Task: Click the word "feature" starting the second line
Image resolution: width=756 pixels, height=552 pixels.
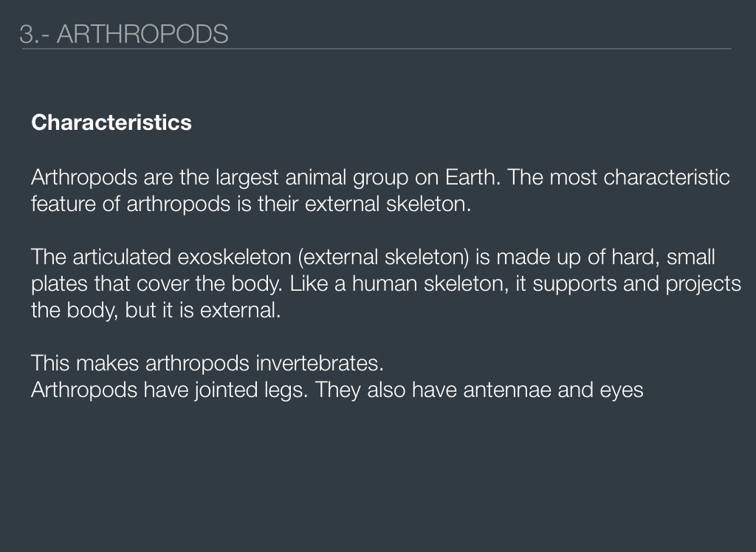Action: (x=64, y=204)
